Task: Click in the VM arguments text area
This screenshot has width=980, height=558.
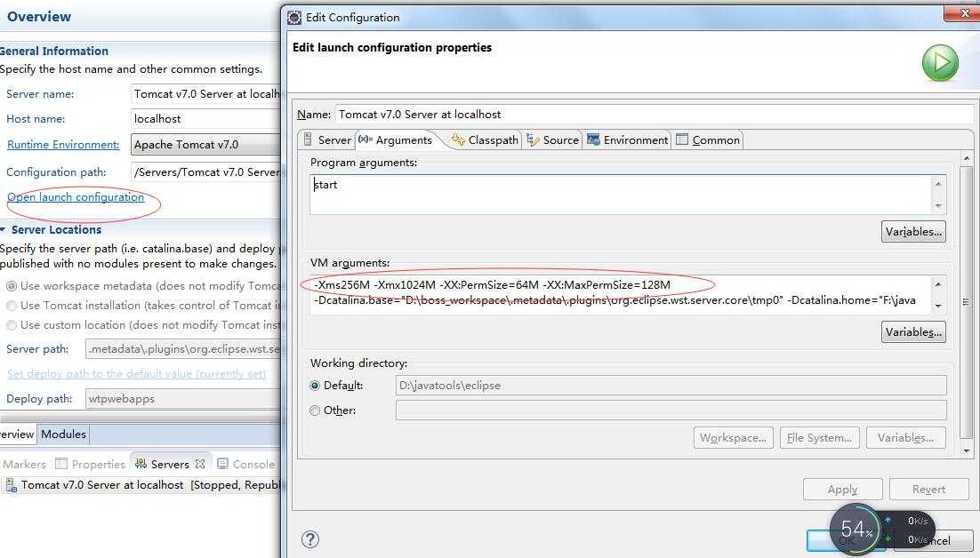Action: click(x=621, y=293)
